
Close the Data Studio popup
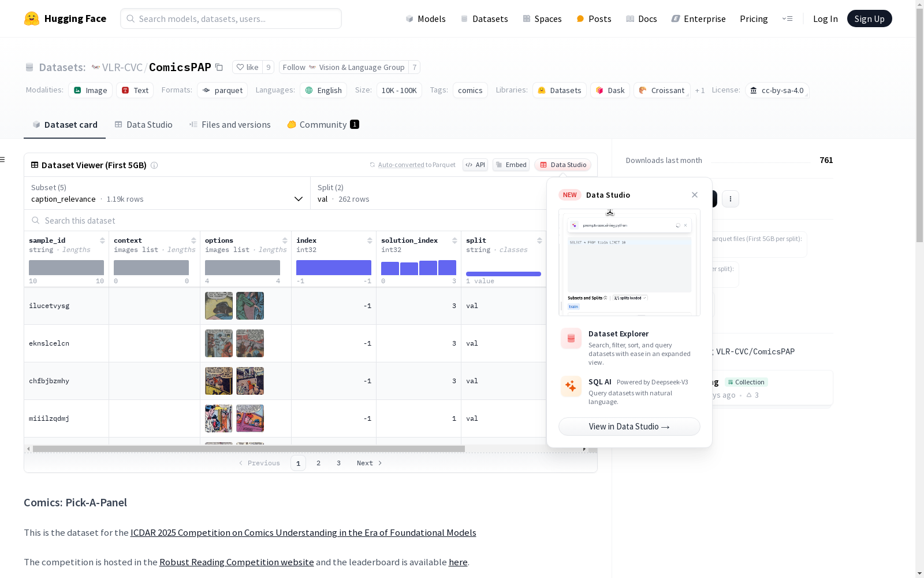pos(695,195)
